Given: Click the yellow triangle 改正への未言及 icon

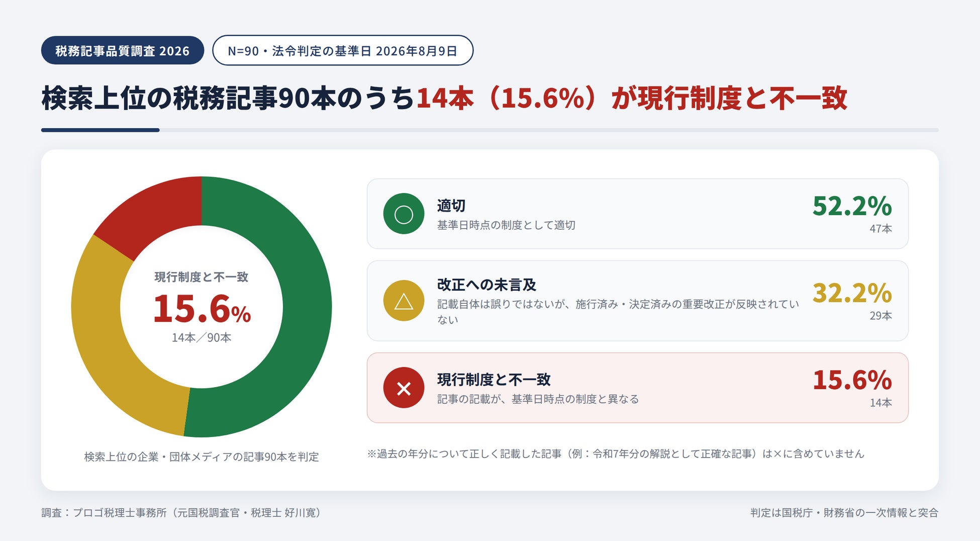Looking at the screenshot, I should pos(404,301).
